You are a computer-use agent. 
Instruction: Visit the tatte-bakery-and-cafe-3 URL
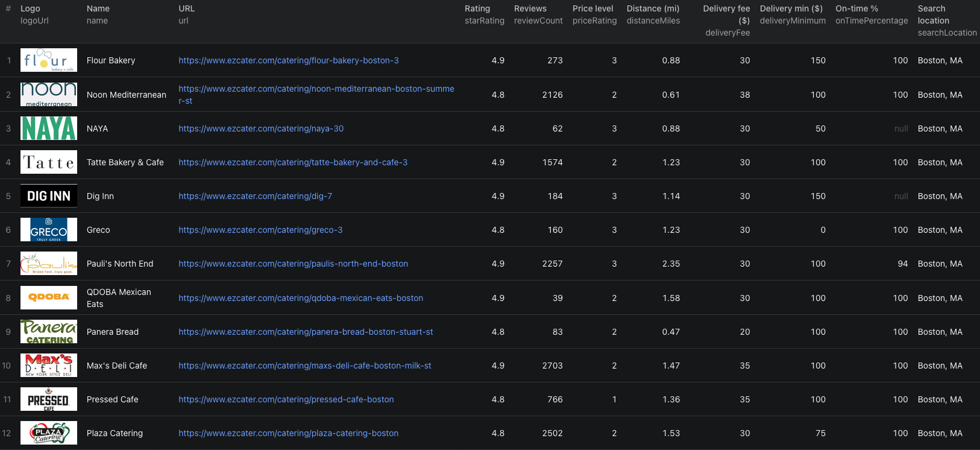pos(293,162)
